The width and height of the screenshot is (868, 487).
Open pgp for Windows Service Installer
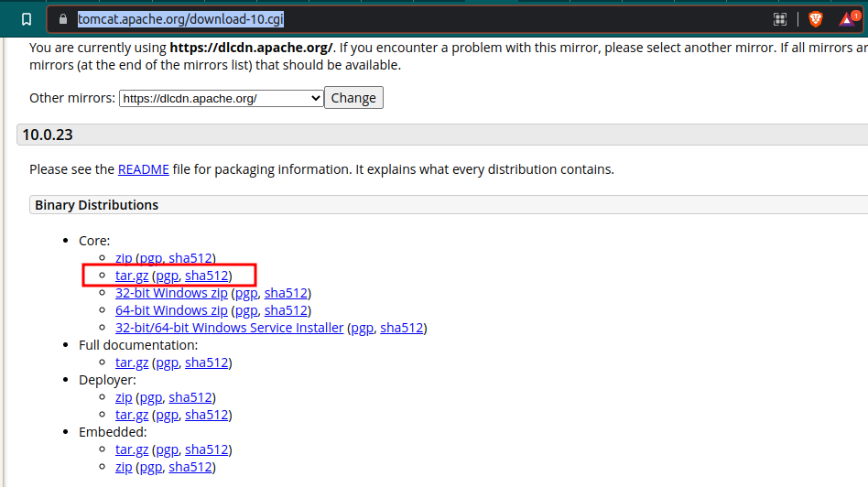click(363, 328)
